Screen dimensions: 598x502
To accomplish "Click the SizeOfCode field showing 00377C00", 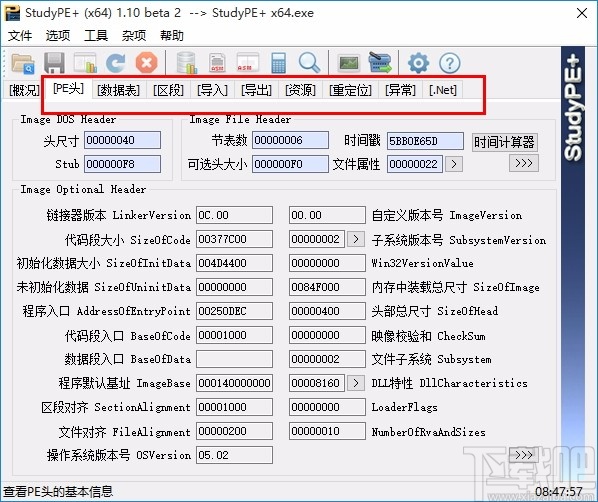I will 235,239.
